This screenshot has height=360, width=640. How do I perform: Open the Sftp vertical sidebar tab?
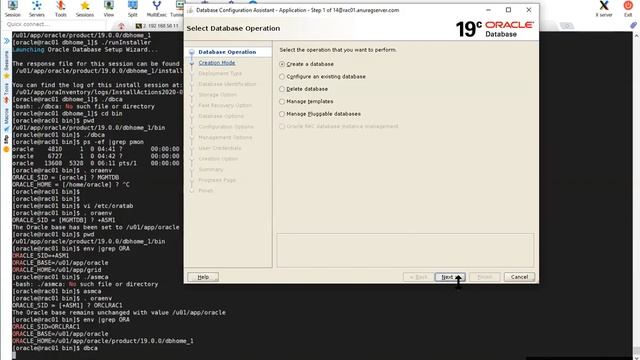click(x=6, y=143)
